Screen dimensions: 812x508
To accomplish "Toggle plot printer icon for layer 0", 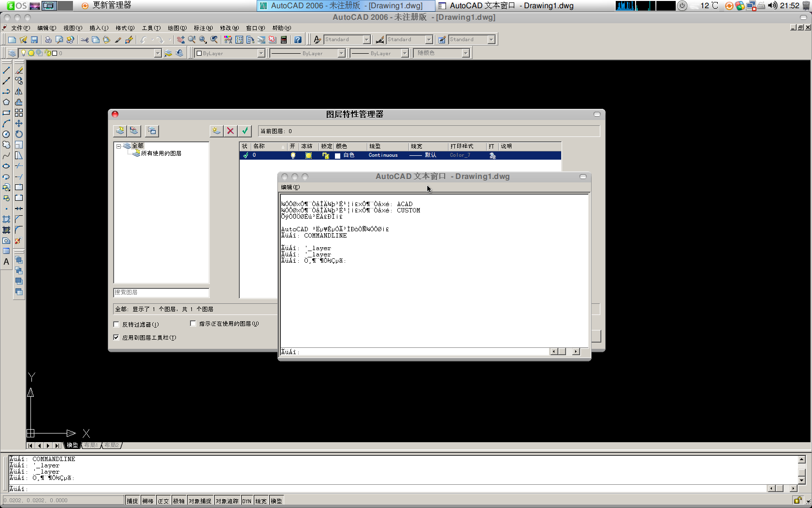I will [x=493, y=155].
